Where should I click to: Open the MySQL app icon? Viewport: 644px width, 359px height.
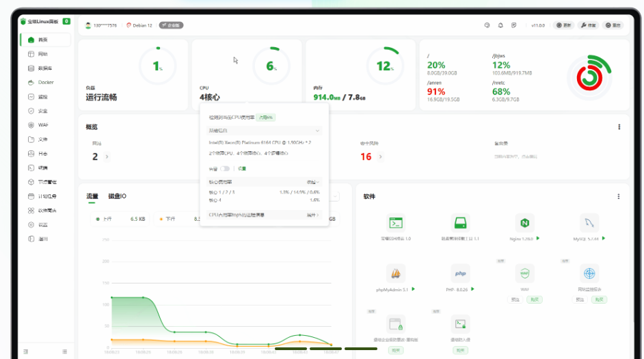(589, 223)
